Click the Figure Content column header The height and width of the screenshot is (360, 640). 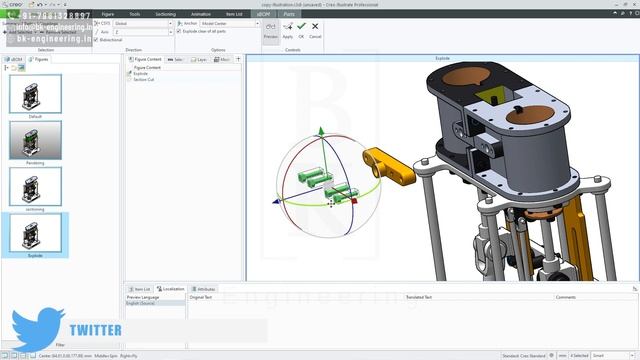[x=147, y=67]
